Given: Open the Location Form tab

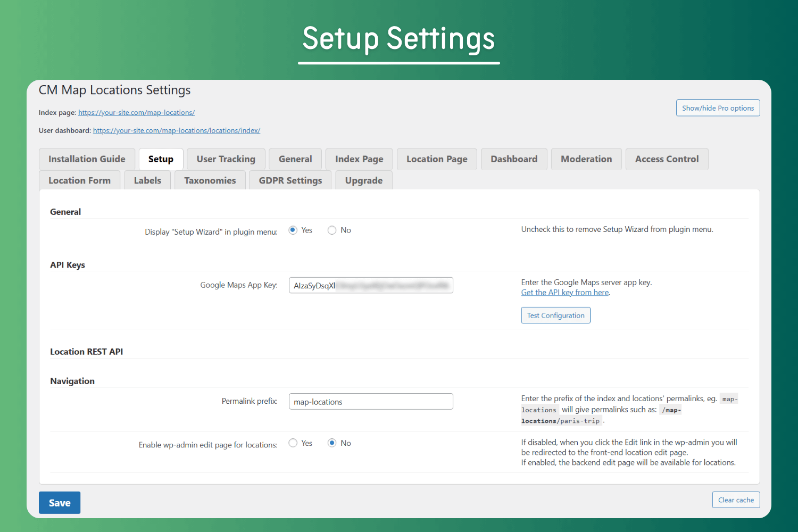Looking at the screenshot, I should point(80,180).
